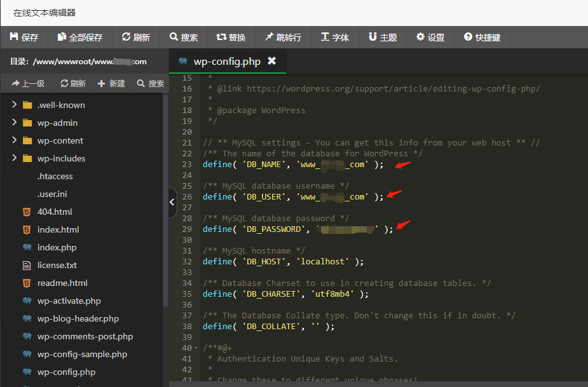Click the index.html HTML5 file icon

(x=27, y=229)
